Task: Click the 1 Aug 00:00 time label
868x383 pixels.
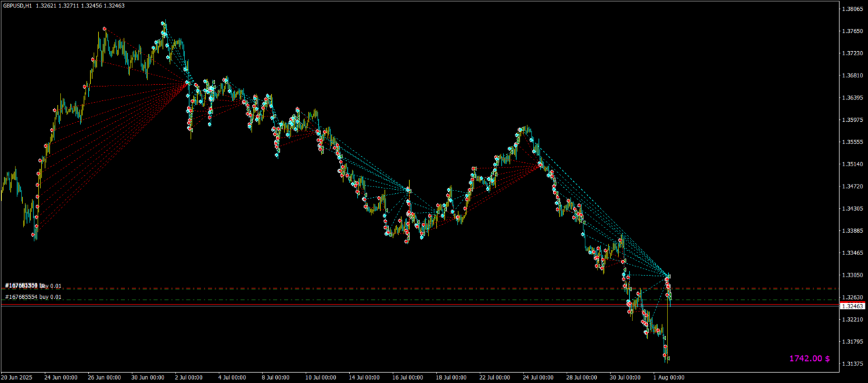Action: (668, 378)
